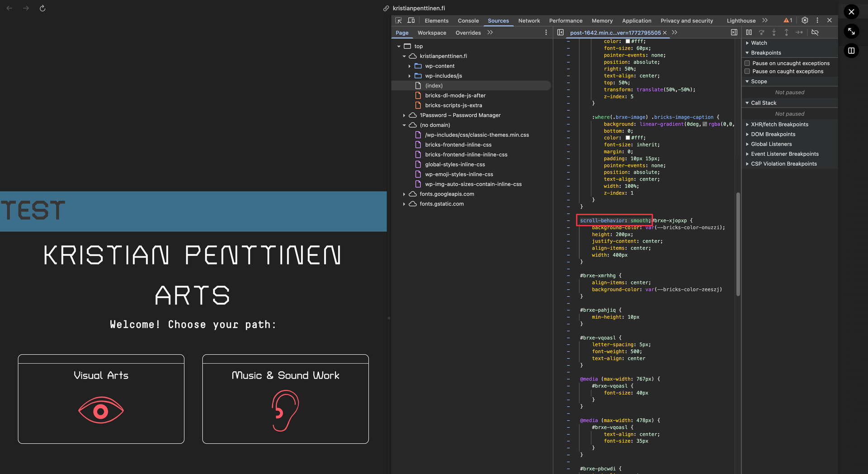Click the inspect element picker icon

(398, 20)
